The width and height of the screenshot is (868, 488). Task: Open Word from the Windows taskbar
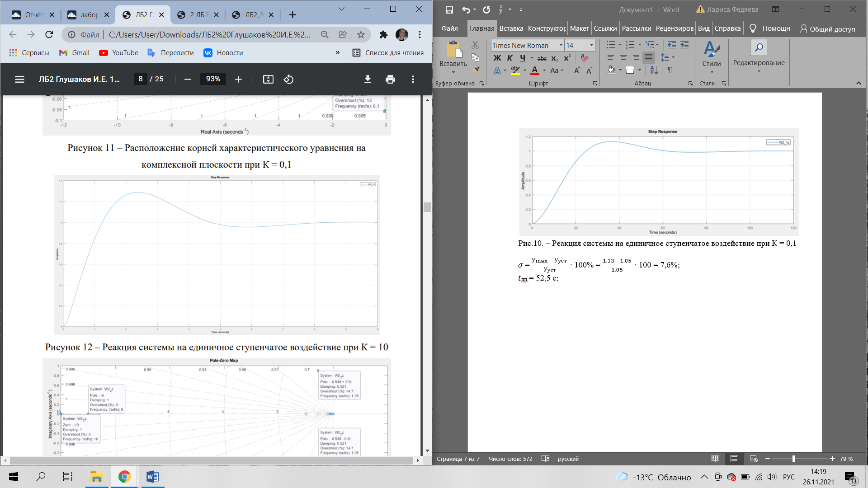152,477
